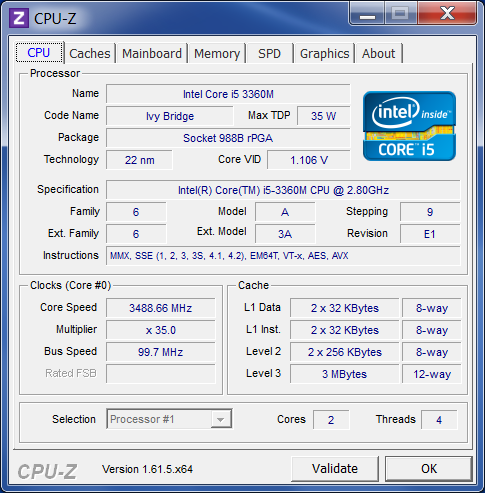Click the Stepping value 9
The height and width of the screenshot is (493, 485).
coord(430,212)
